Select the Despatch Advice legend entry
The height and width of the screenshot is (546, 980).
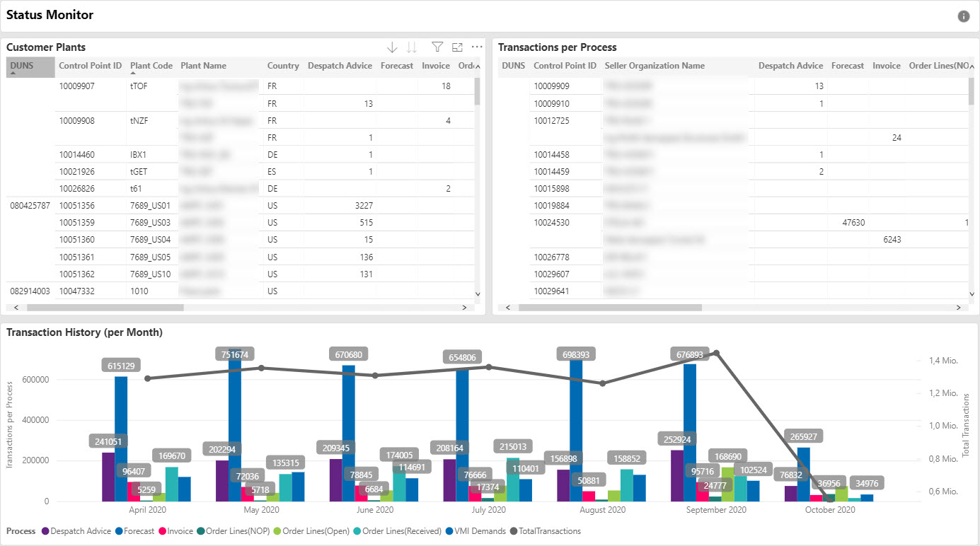[x=76, y=531]
